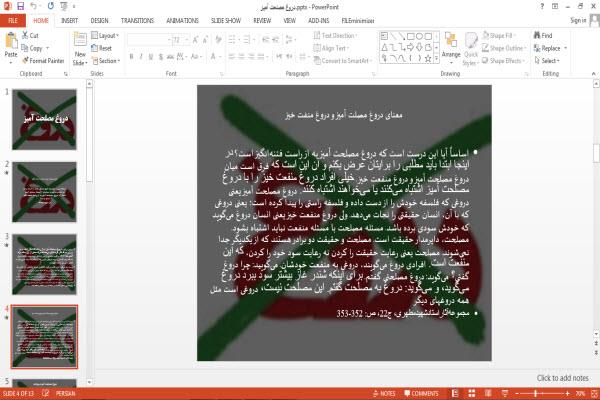Image resolution: width=600 pixels, height=400 pixels.
Task: Activate Format Painter
Action: coord(43,60)
